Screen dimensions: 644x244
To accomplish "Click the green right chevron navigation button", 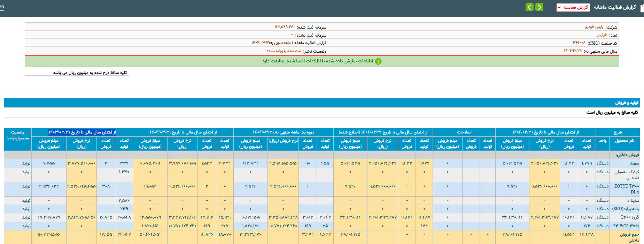I will 539,7.
